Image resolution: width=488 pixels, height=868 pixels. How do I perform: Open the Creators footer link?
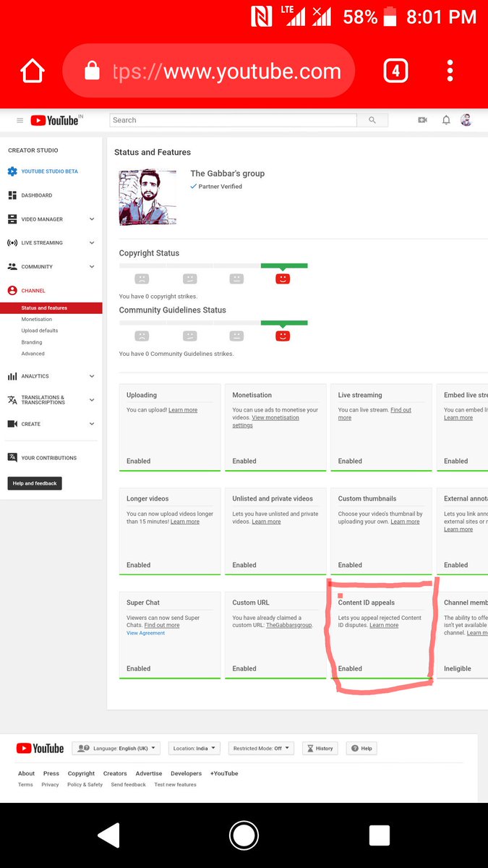115,773
